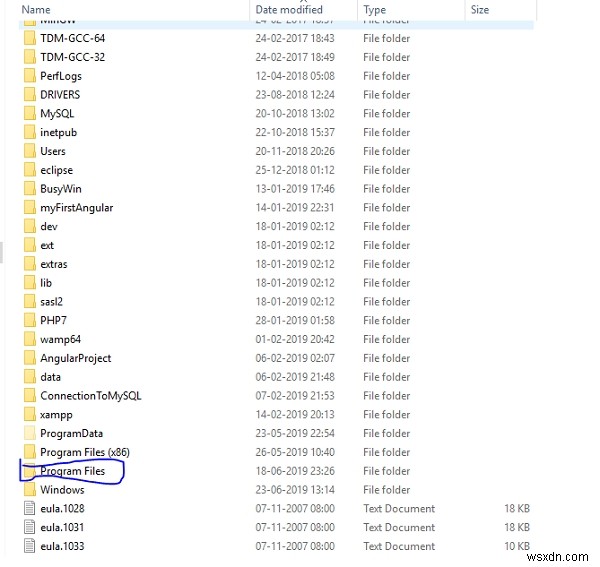
Task: Click the PHP7 folder icon
Action: pyautogui.click(x=29, y=320)
